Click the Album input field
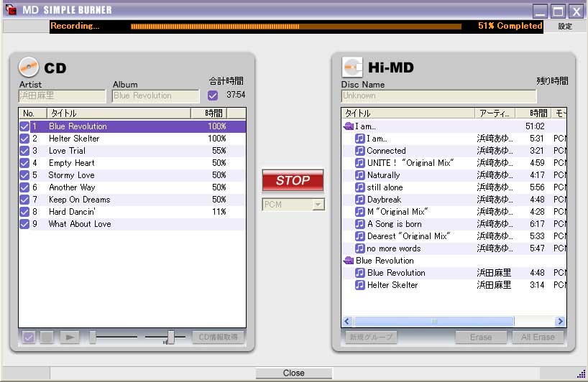The height and width of the screenshot is (382, 588). pyautogui.click(x=155, y=96)
